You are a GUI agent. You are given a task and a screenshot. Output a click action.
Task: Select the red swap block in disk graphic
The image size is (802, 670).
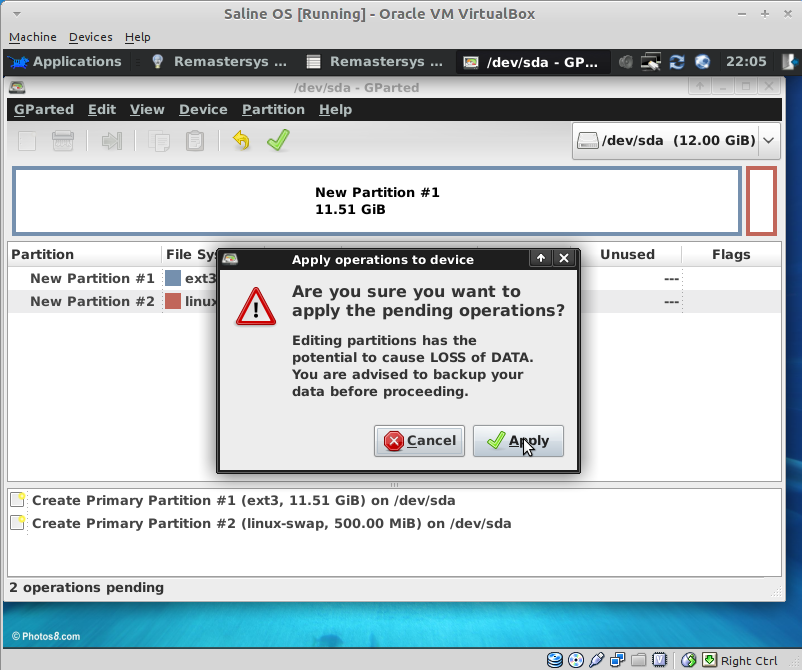coord(761,201)
